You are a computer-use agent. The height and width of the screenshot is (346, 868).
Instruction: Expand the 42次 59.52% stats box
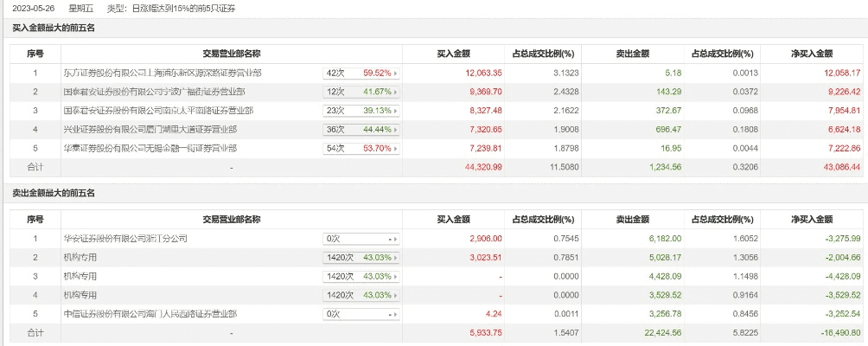pos(361,74)
